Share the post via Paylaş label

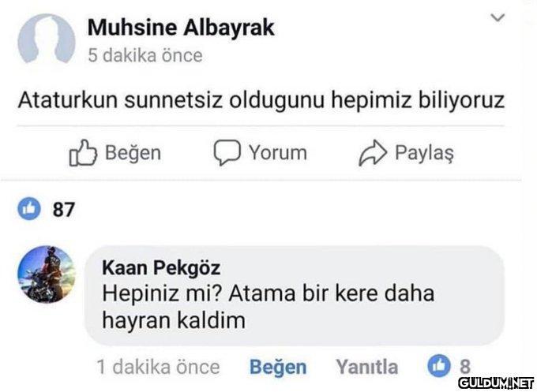[424, 152]
